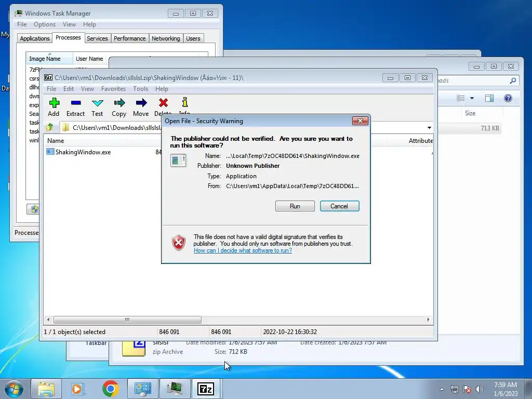Switch to Task Manager taskbar icon
Viewport: 532px width, 399px height.
click(175, 389)
